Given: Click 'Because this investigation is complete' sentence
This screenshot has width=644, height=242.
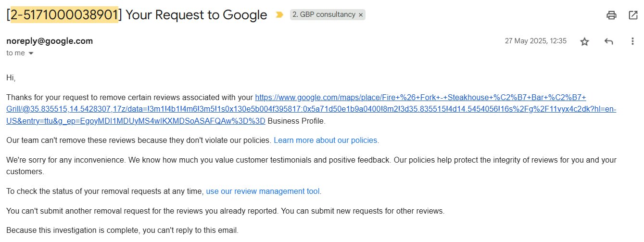Looking at the screenshot, I should 123,230.
